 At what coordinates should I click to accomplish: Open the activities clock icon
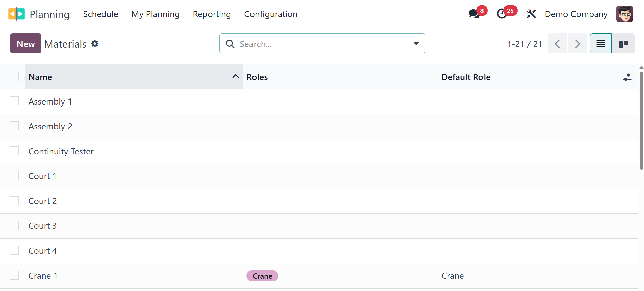pos(502,14)
